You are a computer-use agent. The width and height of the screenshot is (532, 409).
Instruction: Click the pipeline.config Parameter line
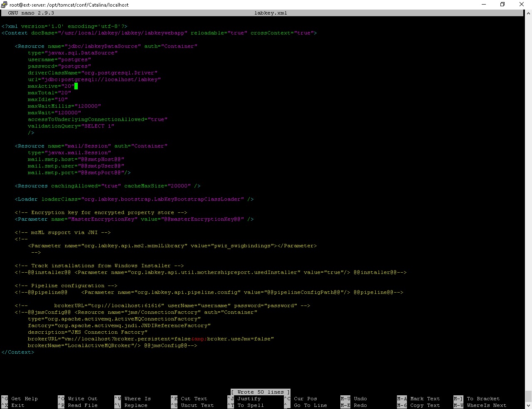point(209,292)
